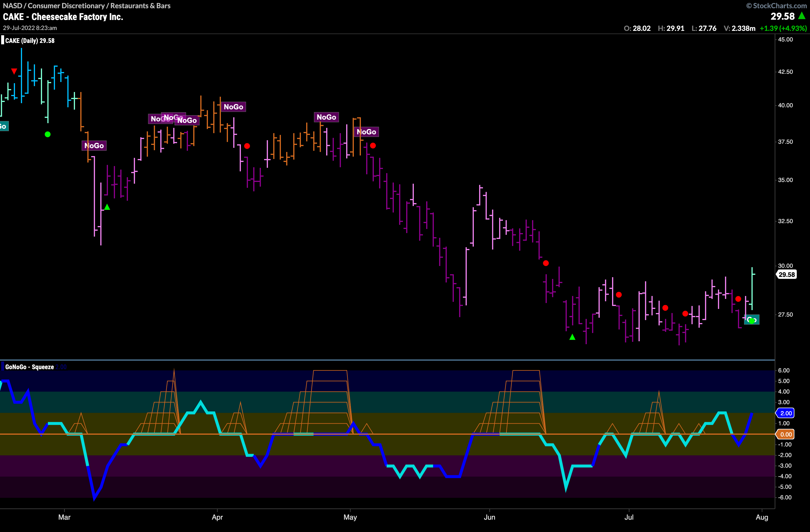Click the green dot below the late-February bars
The image size is (810, 532).
pyautogui.click(x=48, y=134)
